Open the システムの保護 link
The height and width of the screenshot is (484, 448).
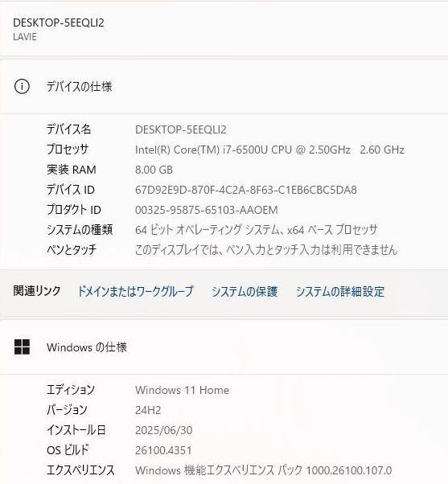point(245,291)
